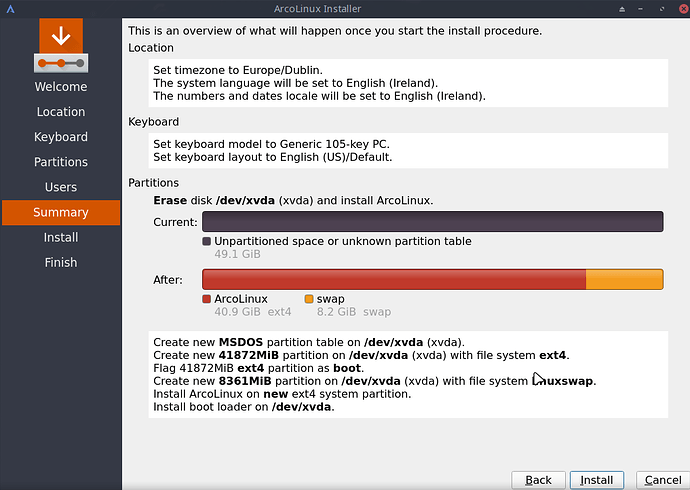The image size is (690, 490).
Task: Maximize the installer window
Action: point(661,9)
